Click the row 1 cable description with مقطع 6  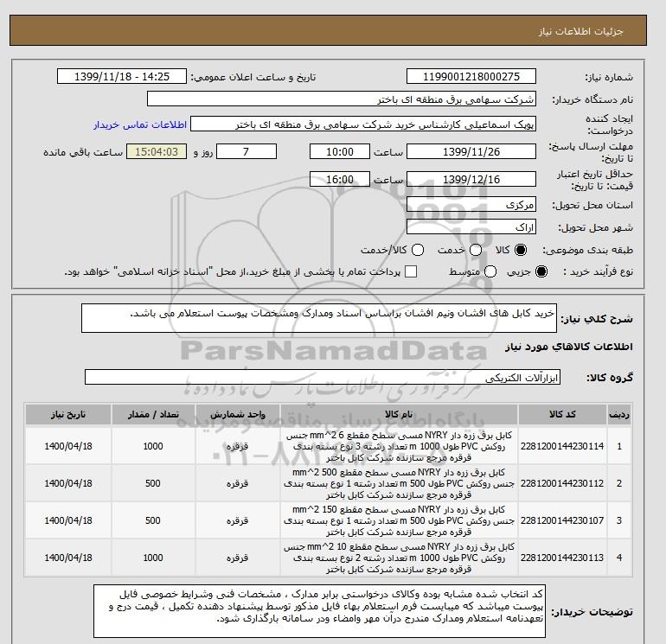tap(399, 447)
